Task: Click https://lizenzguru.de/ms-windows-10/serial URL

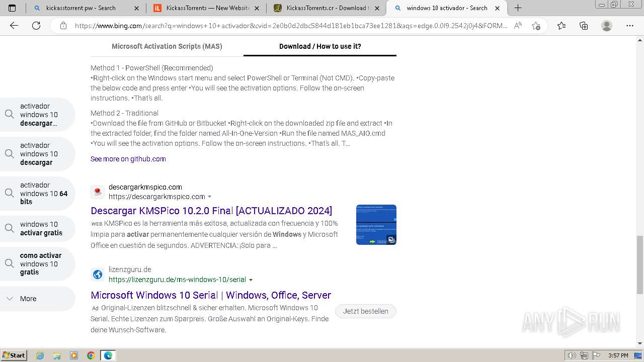Action: click(177, 280)
